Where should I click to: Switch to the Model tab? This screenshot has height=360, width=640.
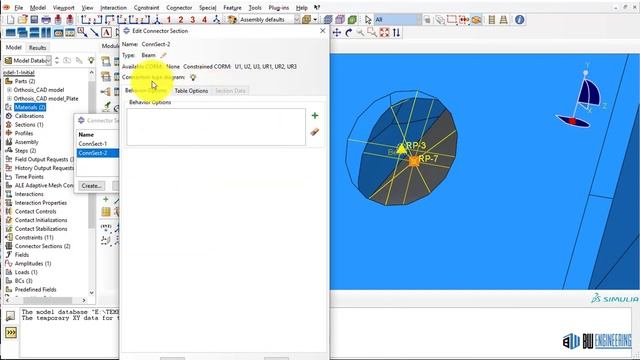(13, 47)
